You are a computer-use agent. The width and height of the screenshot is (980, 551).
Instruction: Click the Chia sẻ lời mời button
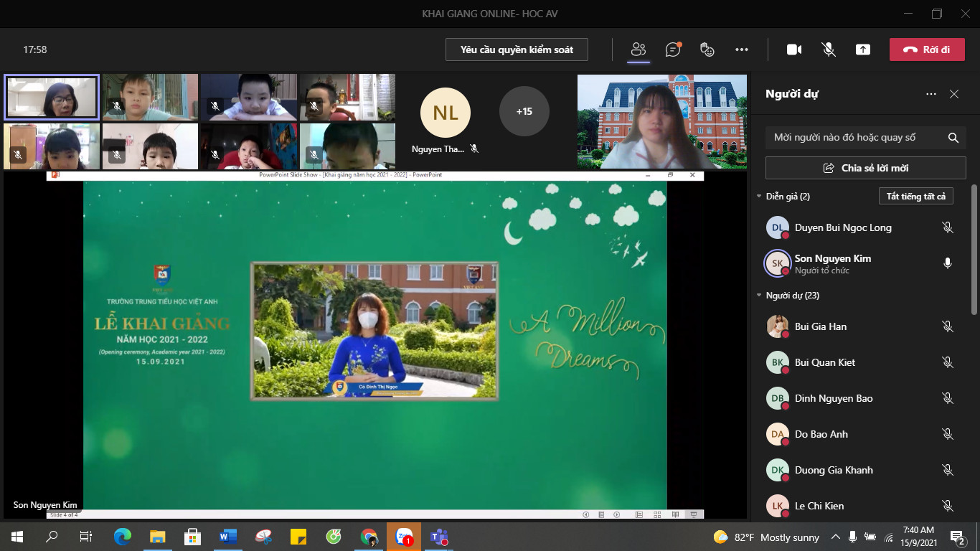click(866, 168)
